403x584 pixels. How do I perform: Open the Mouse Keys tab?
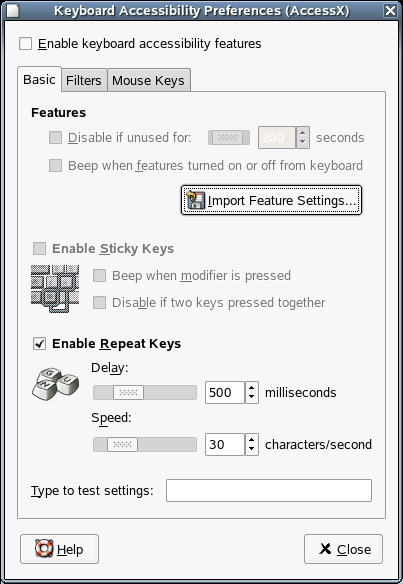pyautogui.click(x=149, y=80)
